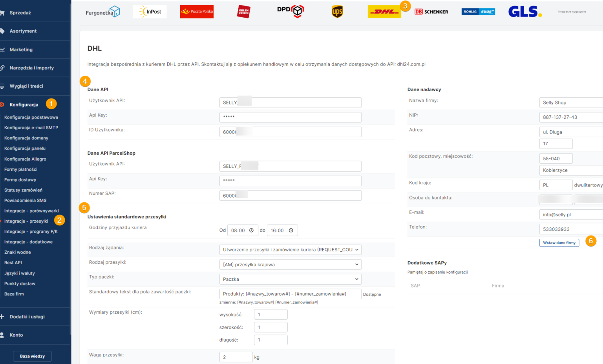
Task: Click the Wstaw dane firmy button
Action: 559,243
